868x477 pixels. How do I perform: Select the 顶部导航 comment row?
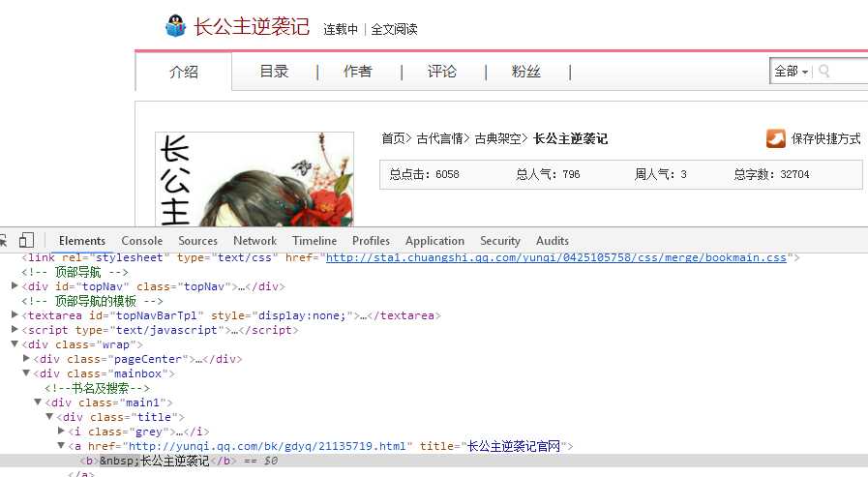pos(75,272)
